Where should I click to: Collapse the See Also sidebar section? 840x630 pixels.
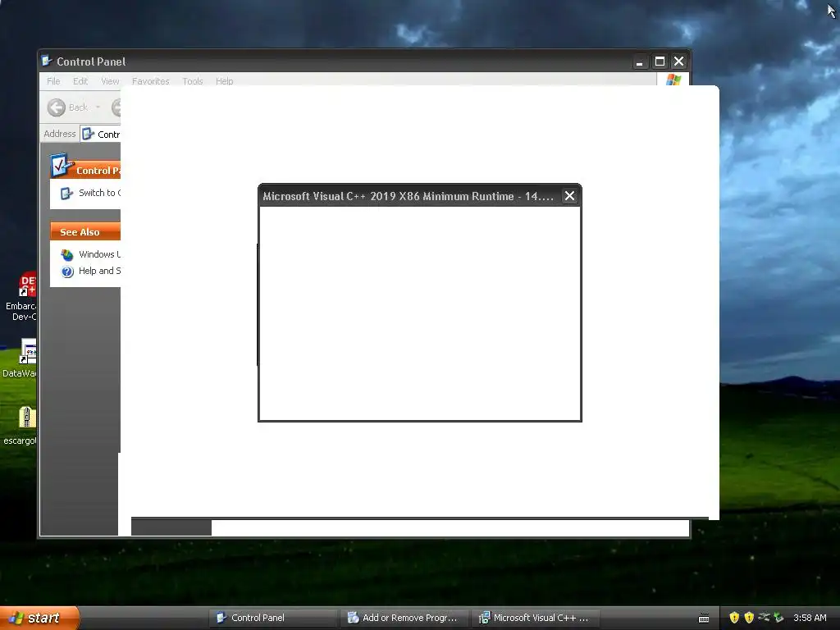(85, 232)
